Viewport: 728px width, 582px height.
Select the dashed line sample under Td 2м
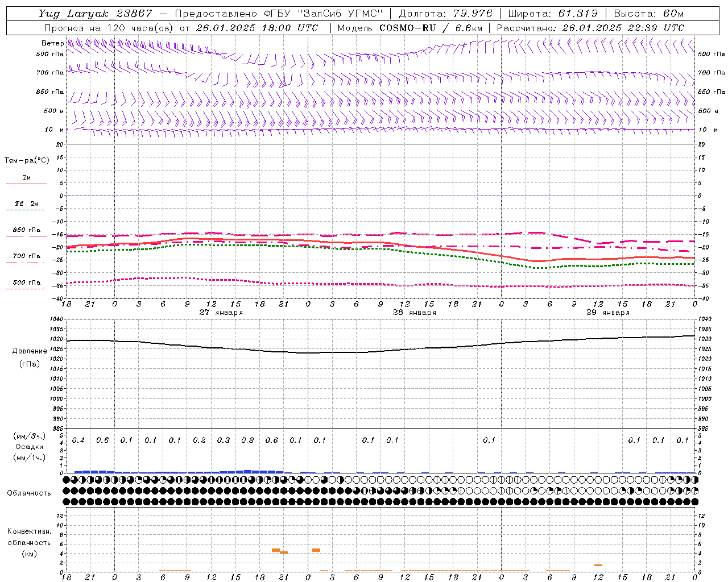tap(26, 210)
